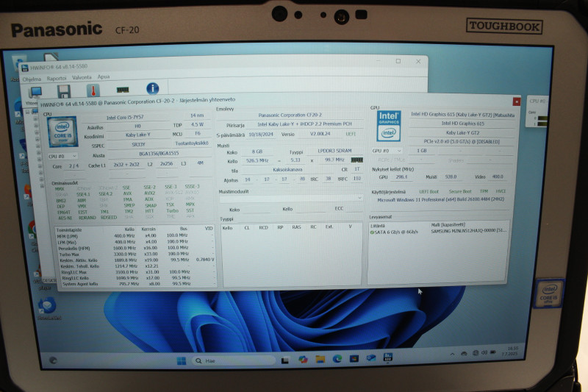Click the green check icon beside SATA 6 Gb/s
Image resolution: width=588 pixels, height=392 pixels.
372,232
